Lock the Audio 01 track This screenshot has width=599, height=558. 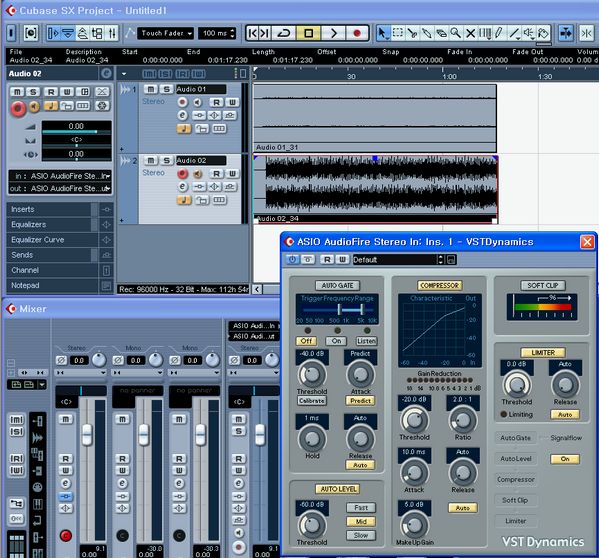click(202, 129)
